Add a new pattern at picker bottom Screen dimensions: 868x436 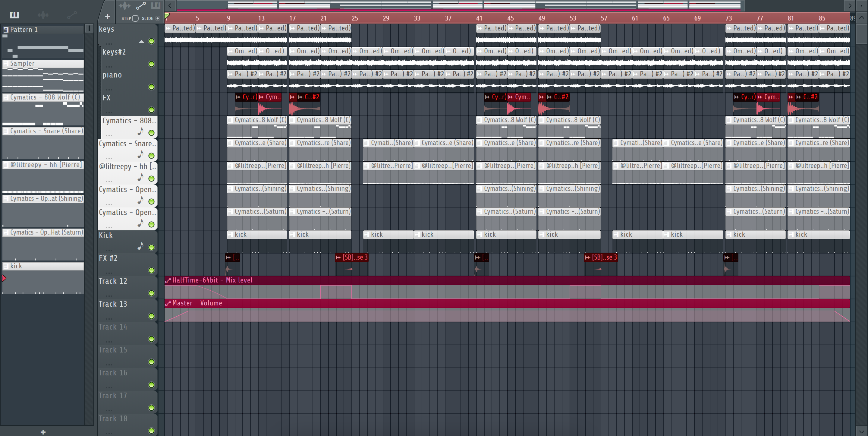pyautogui.click(x=43, y=431)
